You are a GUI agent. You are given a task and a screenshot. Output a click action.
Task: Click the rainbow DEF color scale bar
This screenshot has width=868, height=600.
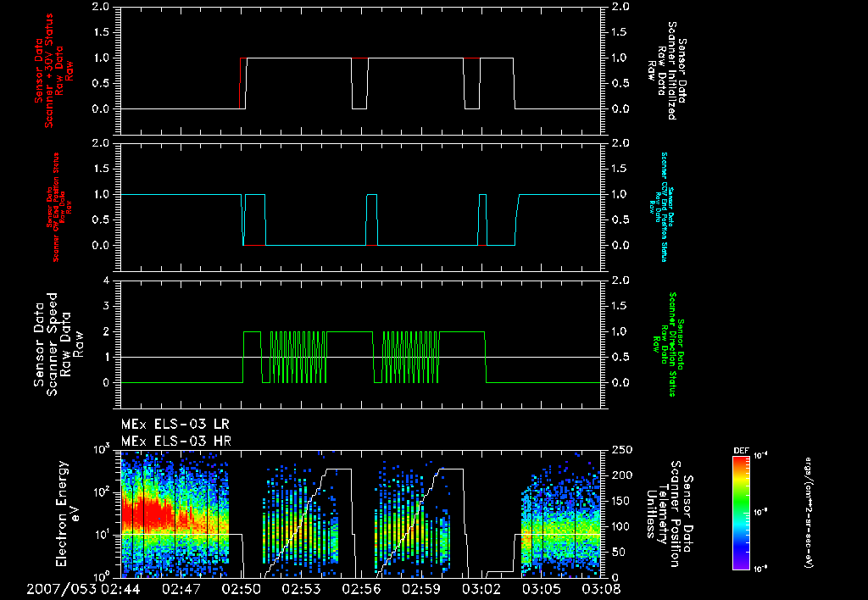pos(741,513)
